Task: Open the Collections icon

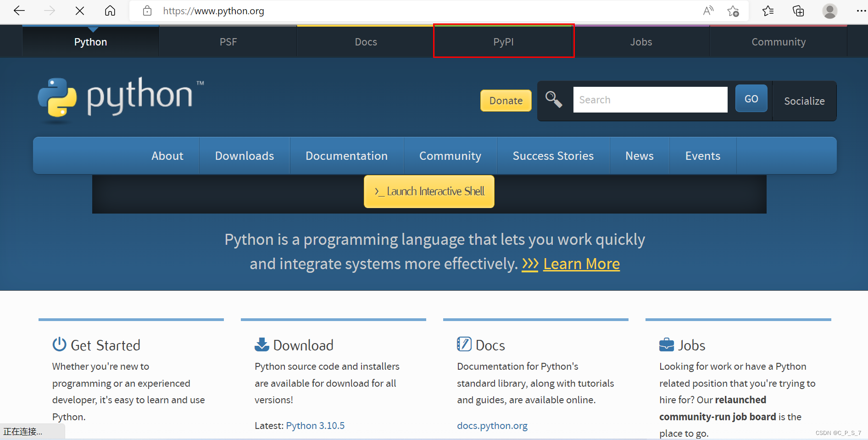Action: (798, 11)
